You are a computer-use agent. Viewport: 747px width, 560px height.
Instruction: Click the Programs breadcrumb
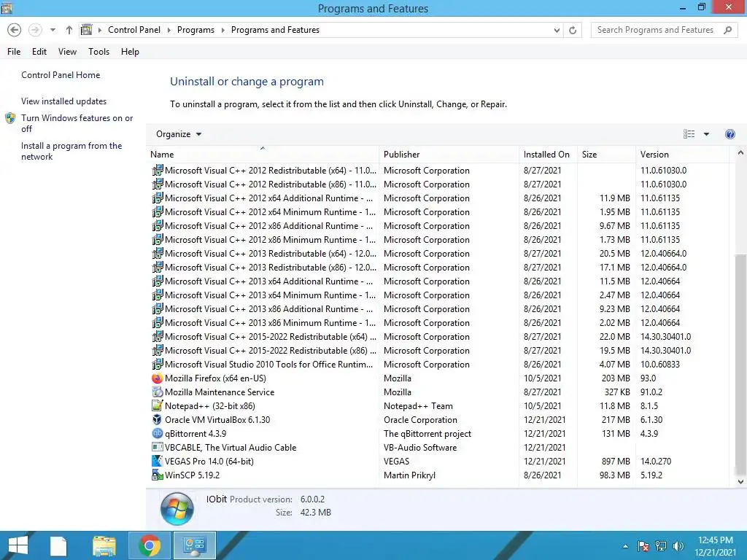(x=196, y=30)
